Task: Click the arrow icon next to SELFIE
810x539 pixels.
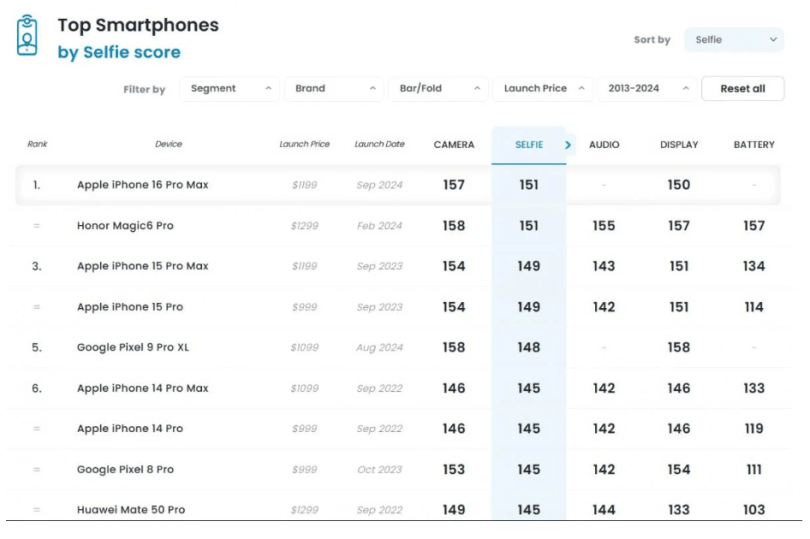Action: pos(568,145)
